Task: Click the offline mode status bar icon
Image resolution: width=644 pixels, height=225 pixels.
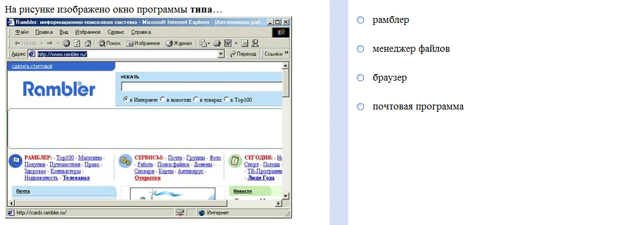Action: [x=180, y=212]
